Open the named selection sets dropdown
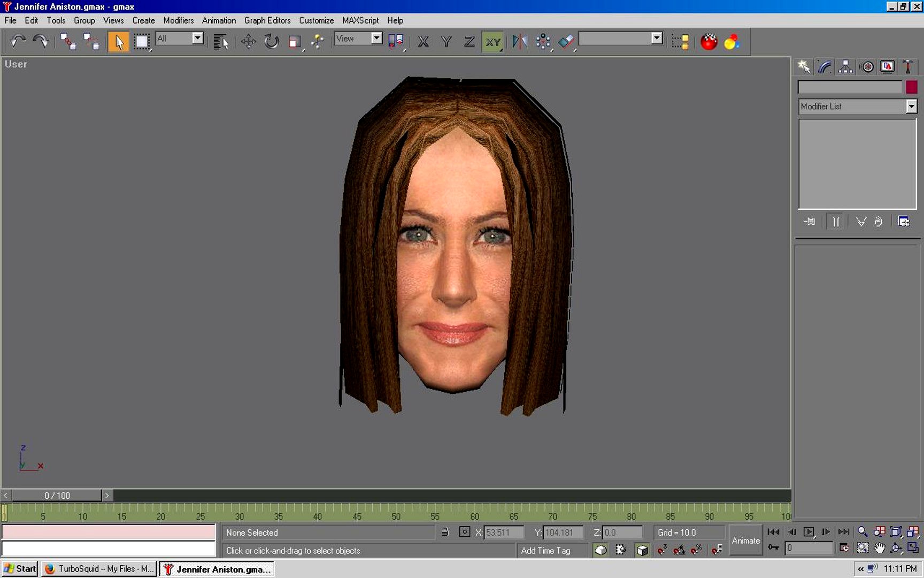This screenshot has height=578, width=924. click(x=621, y=39)
